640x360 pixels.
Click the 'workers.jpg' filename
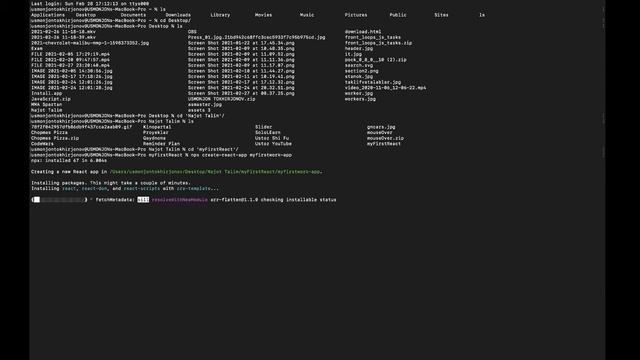(x=360, y=99)
